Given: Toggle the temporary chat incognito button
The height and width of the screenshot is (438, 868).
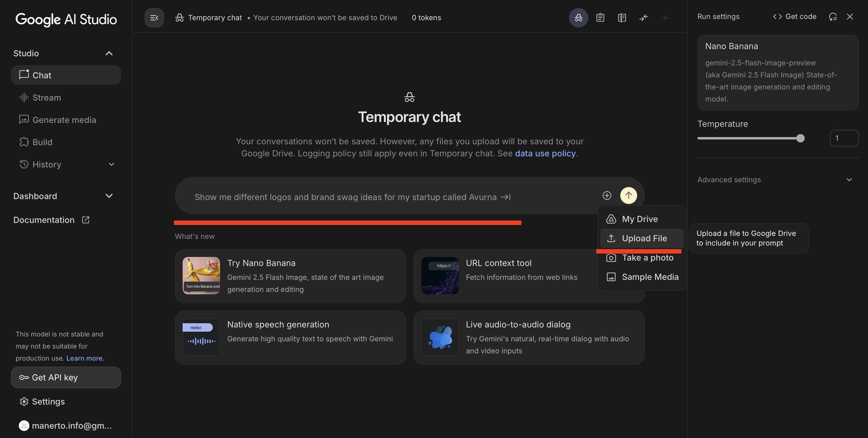Looking at the screenshot, I should tap(578, 17).
